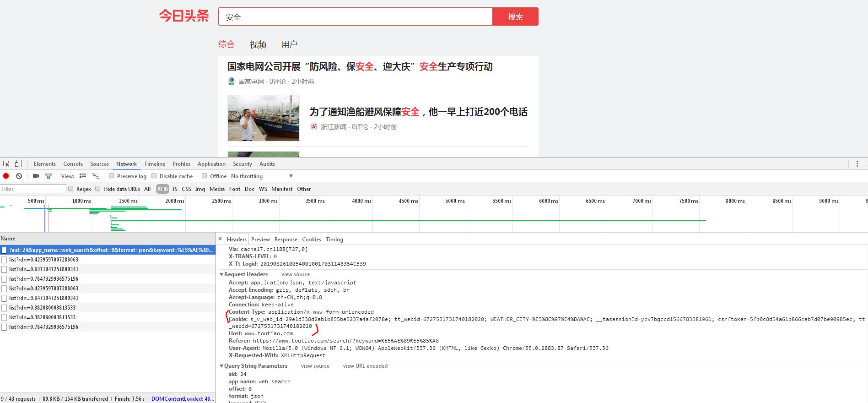Viewport: 868px width, 403px height.
Task: Focus the network Filter text box
Action: pyautogui.click(x=33, y=189)
